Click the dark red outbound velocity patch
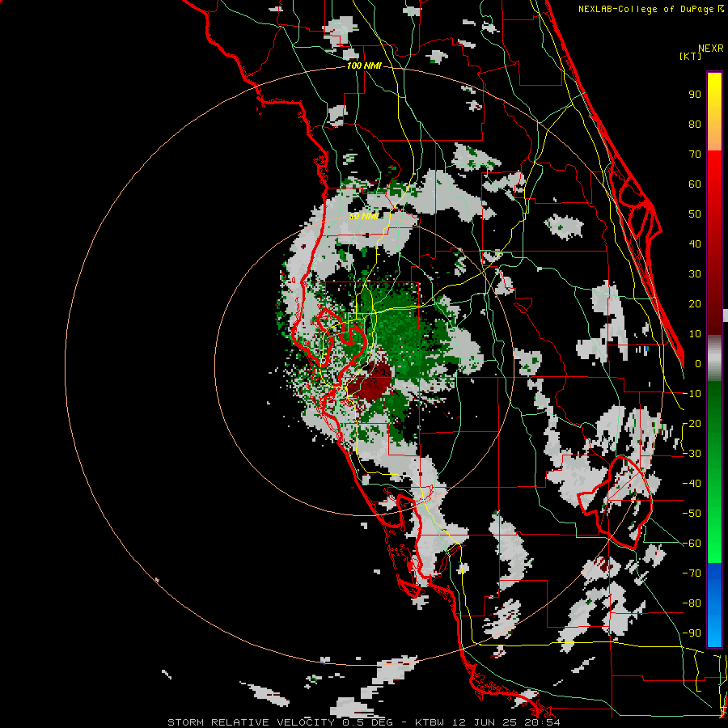 pyautogui.click(x=371, y=380)
